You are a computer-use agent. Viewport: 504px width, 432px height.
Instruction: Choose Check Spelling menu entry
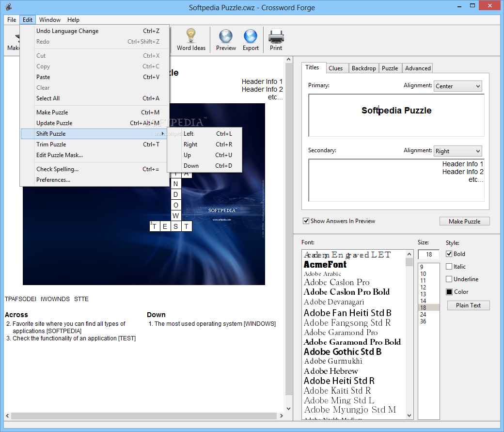94,169
